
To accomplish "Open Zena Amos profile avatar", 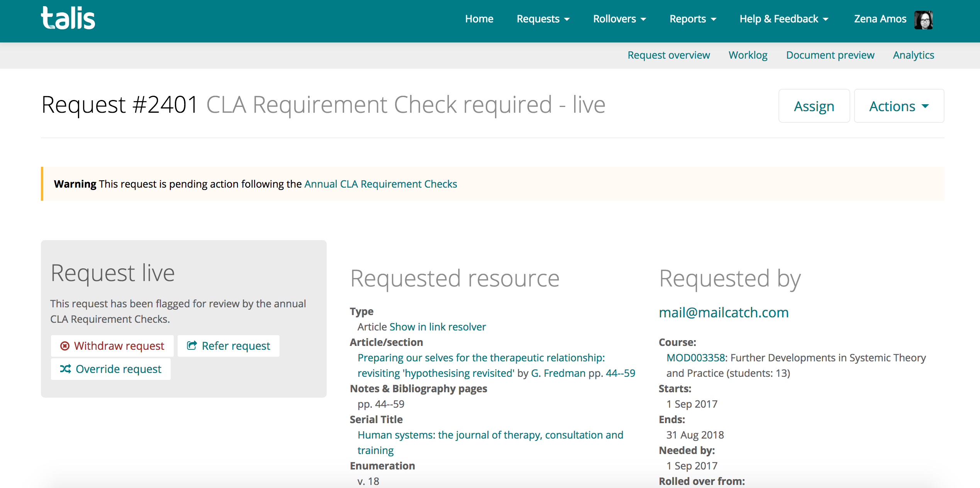I will (924, 19).
